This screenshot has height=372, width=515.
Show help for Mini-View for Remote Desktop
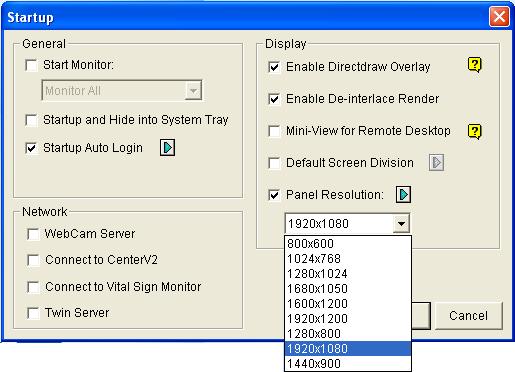(474, 131)
